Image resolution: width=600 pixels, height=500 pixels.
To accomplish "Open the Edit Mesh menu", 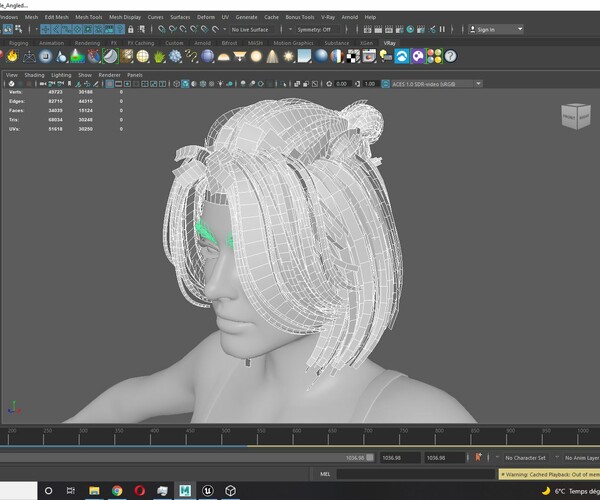I will click(x=57, y=17).
